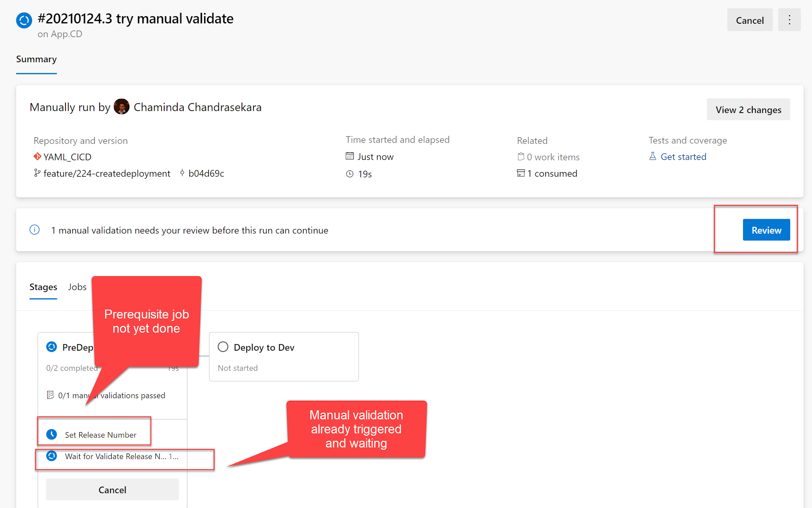Click the clock icon on Set Release Number task
Viewport: 812px width, 508px height.
click(52, 434)
